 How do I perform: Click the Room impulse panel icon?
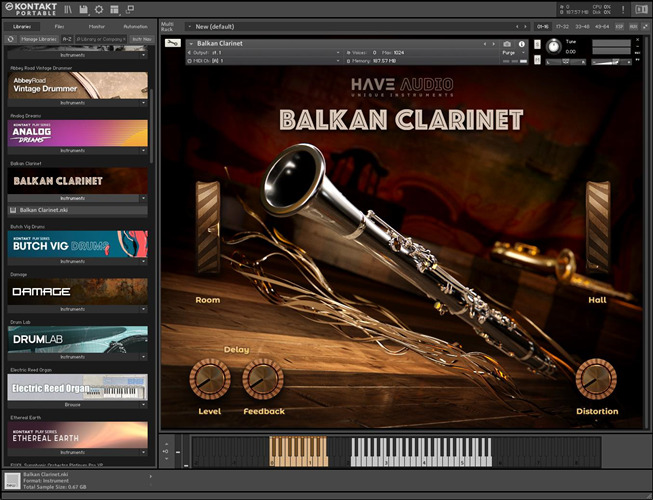tap(208, 227)
